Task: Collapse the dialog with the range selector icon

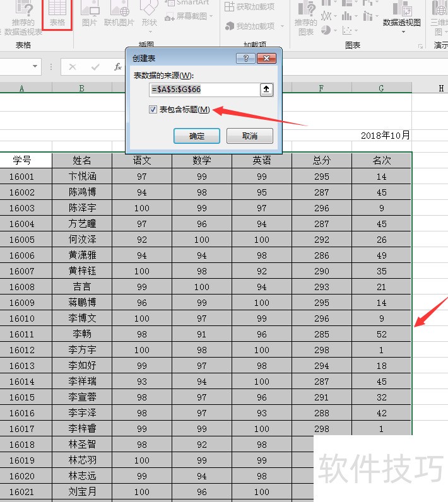Action: click(266, 90)
